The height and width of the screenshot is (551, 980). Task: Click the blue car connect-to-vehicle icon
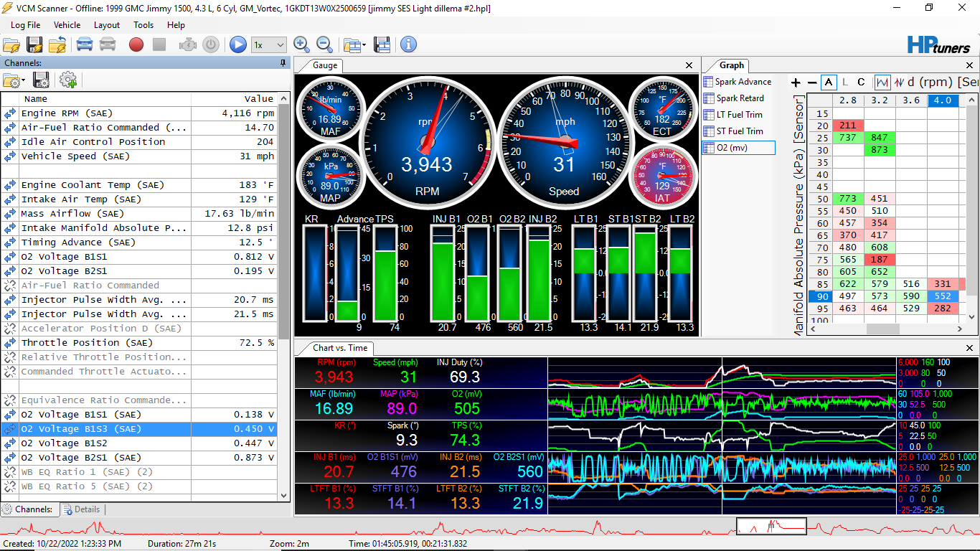click(x=85, y=44)
